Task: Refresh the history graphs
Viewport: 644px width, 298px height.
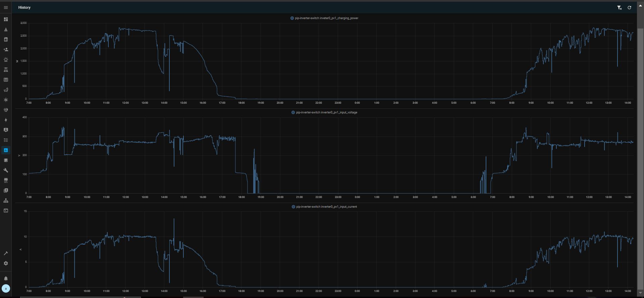Action: point(630,7)
